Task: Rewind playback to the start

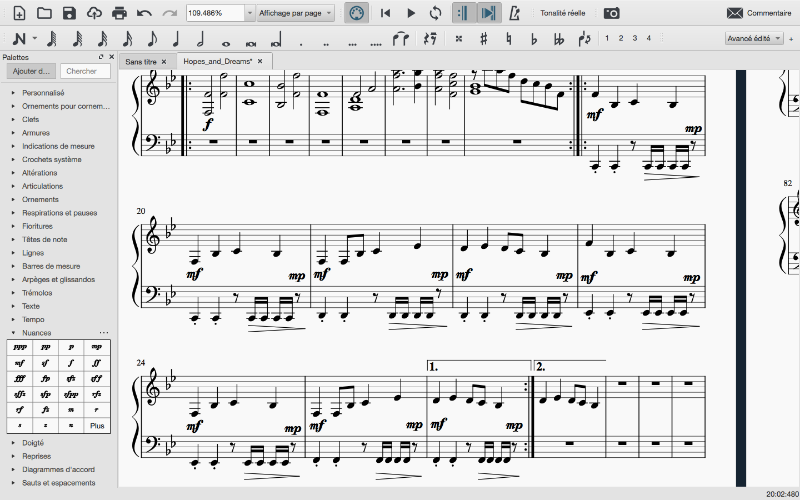Action: tap(386, 13)
